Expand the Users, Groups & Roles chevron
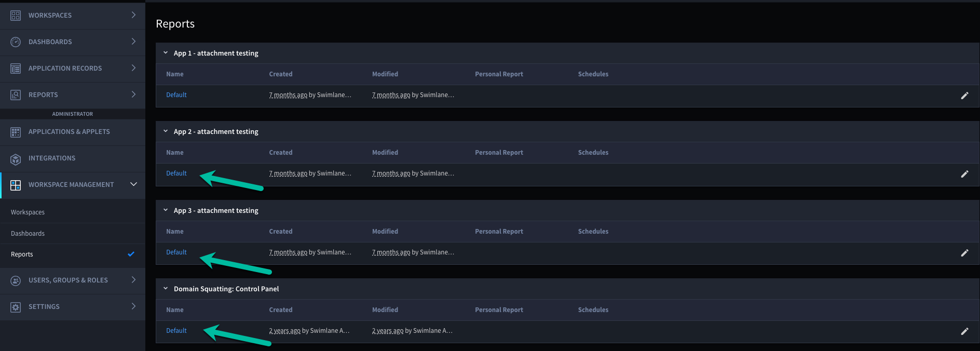 [133, 280]
